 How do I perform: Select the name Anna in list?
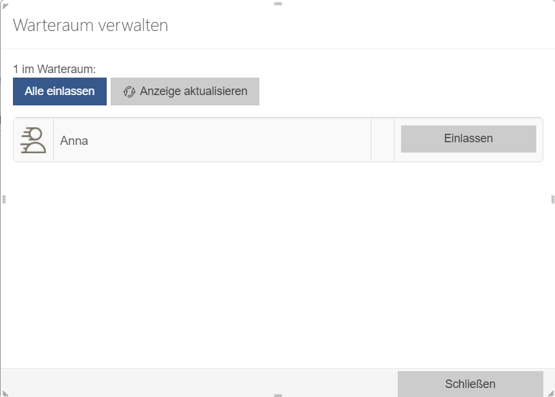click(x=74, y=141)
